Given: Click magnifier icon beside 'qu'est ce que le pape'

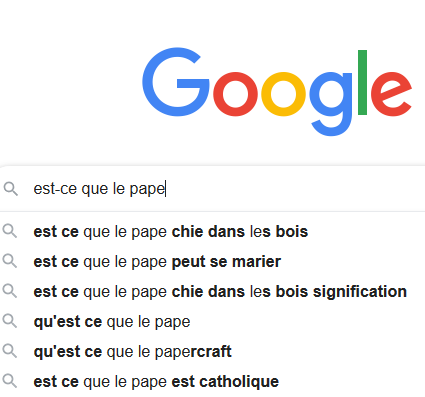Looking at the screenshot, I should [10, 321].
